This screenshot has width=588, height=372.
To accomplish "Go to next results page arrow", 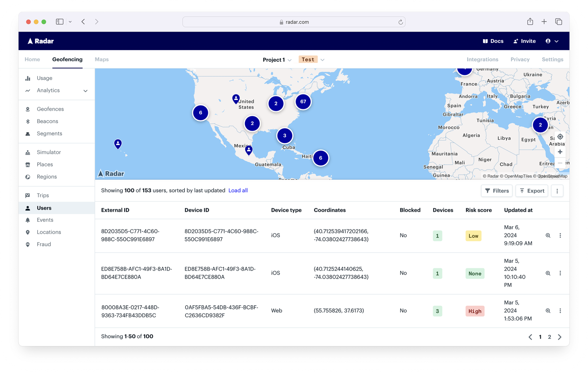I will [559, 337].
